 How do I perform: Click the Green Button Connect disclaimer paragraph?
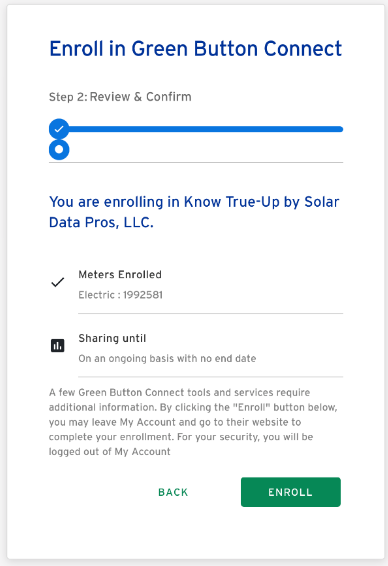point(193,422)
